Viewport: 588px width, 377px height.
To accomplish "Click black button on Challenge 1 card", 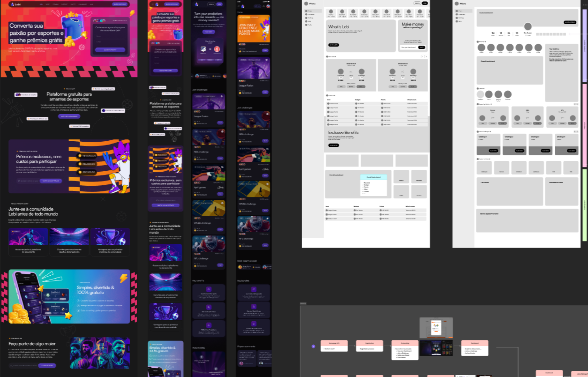I will click(x=493, y=151).
